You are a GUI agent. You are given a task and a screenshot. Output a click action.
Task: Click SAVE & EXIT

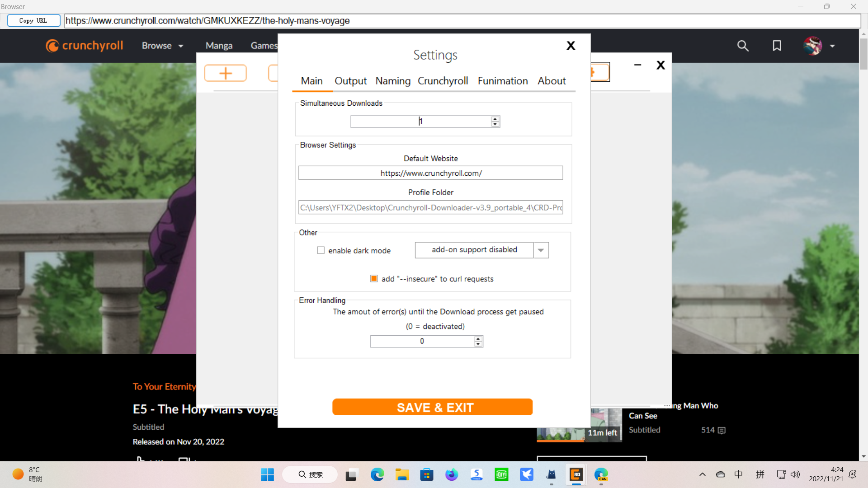(x=432, y=407)
